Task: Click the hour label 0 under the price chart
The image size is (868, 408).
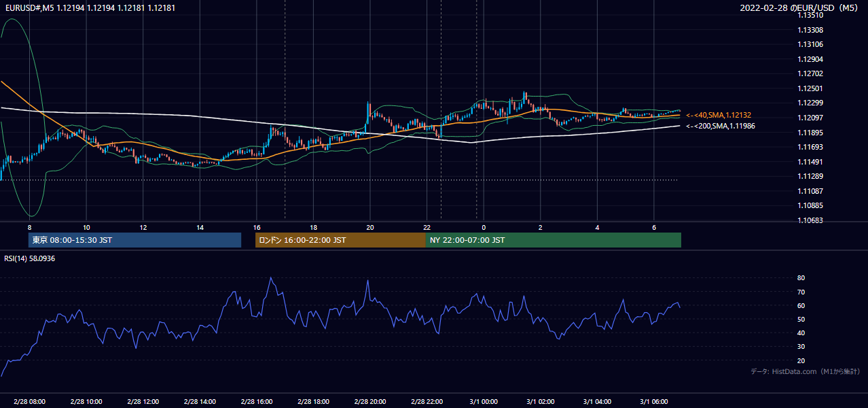Action: [484, 227]
